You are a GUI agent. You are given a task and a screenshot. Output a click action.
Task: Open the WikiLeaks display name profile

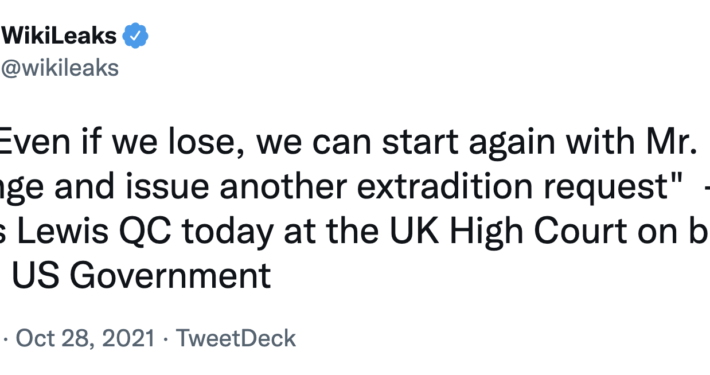pyautogui.click(x=59, y=35)
